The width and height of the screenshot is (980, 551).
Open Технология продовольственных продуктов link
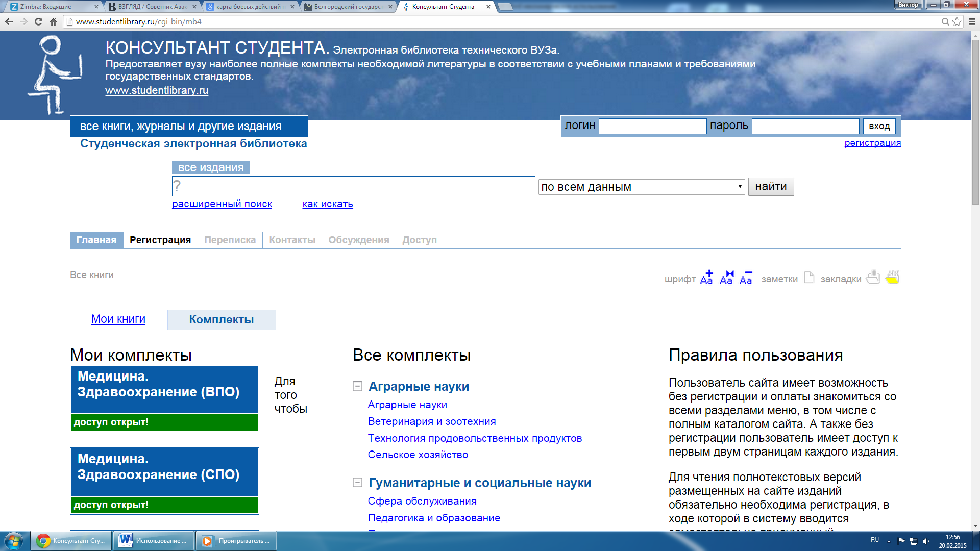tap(475, 438)
